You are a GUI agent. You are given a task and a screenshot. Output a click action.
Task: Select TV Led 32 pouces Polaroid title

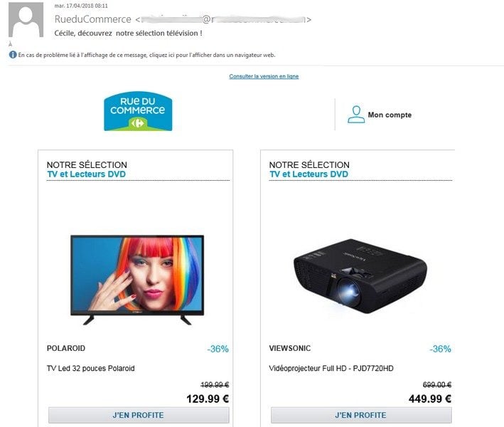click(x=91, y=369)
